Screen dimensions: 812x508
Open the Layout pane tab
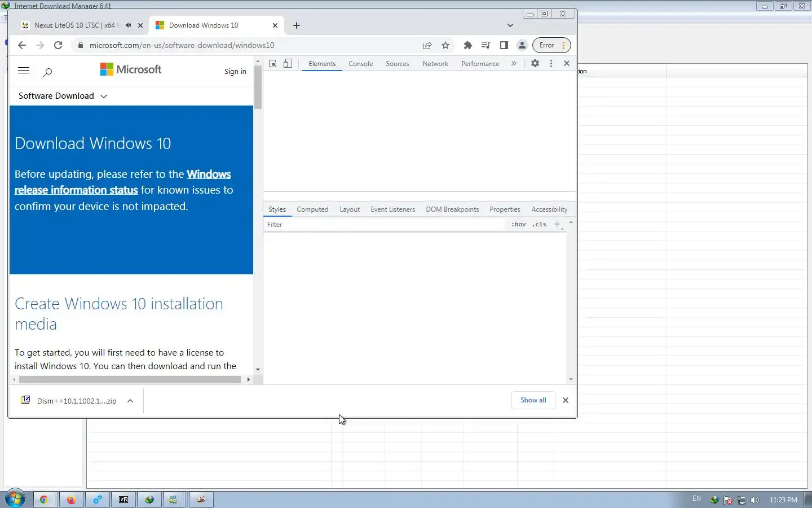350,209
